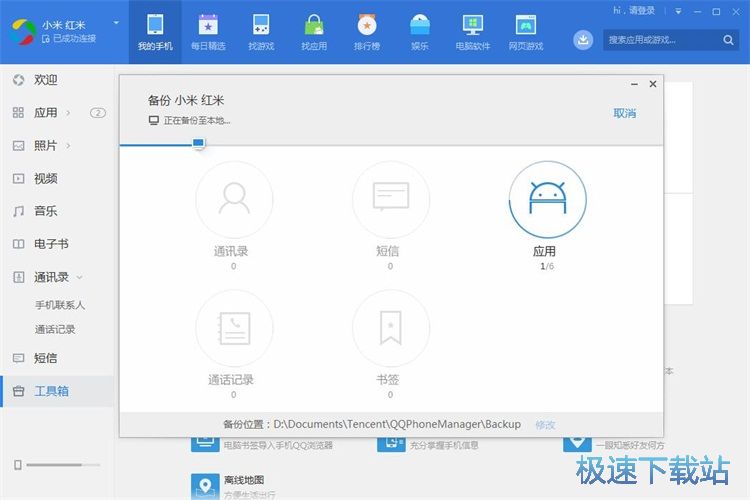
Task: Click the search magnifier icon
Action: click(728, 40)
